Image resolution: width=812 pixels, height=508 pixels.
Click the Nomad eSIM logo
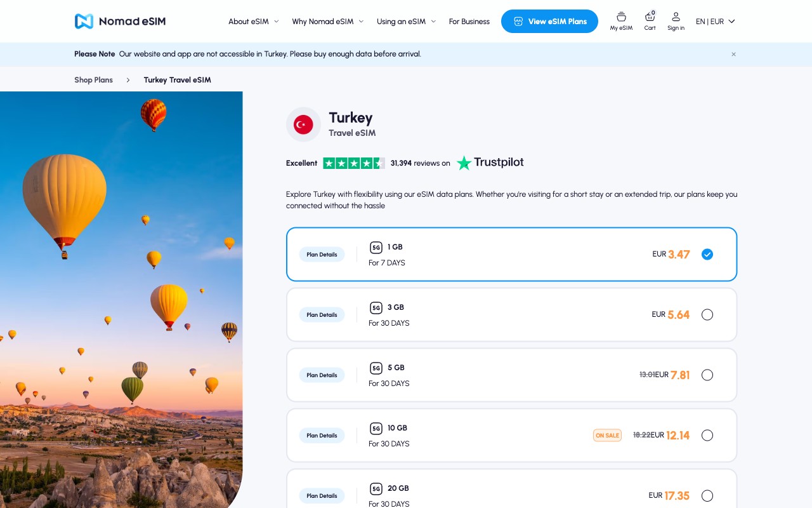[x=120, y=21]
